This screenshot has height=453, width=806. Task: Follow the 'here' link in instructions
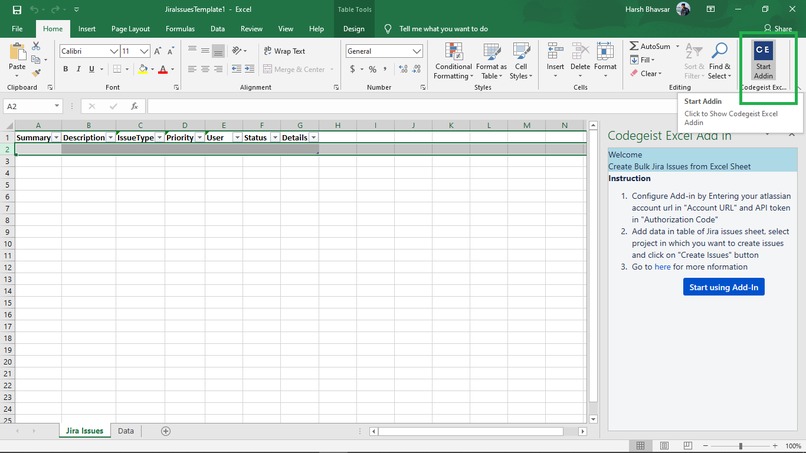coord(662,267)
